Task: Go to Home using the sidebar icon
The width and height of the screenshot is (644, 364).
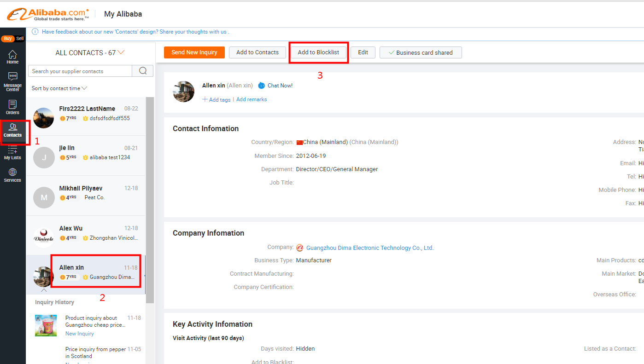Action: coord(12,56)
